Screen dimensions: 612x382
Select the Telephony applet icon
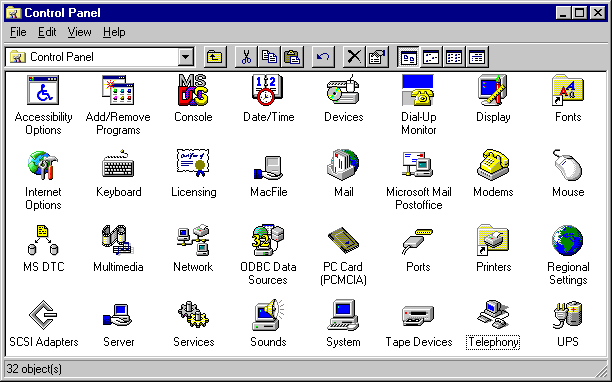pos(493,315)
